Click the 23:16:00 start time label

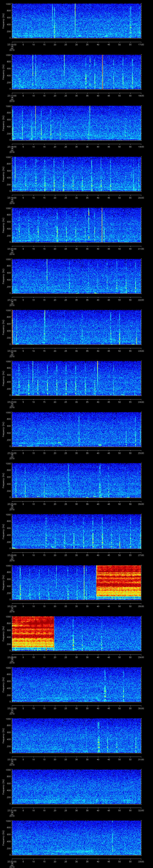click(12, 44)
